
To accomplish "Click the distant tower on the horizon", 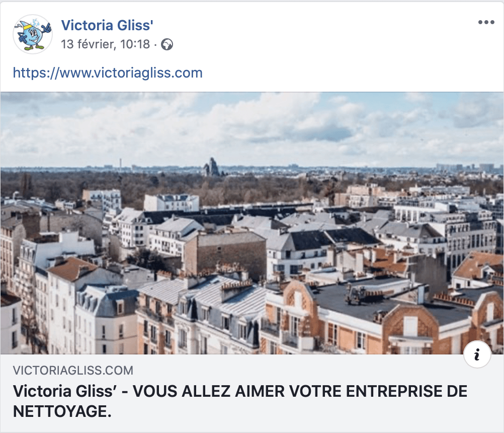I will [211, 167].
